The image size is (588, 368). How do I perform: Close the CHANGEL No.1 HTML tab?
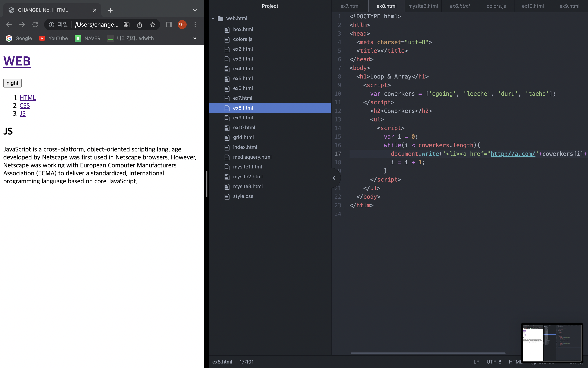(95, 10)
